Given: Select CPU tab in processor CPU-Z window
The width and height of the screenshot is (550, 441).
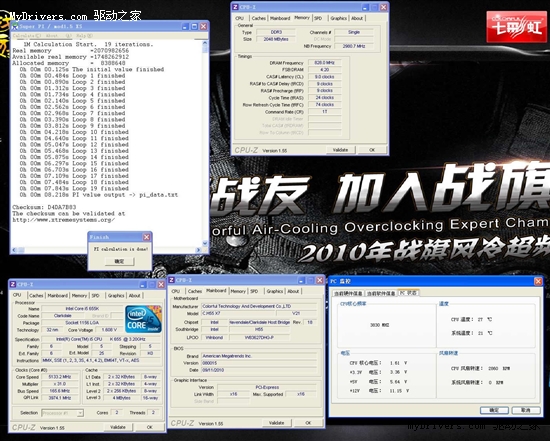Looking at the screenshot, I should tap(17, 295).
